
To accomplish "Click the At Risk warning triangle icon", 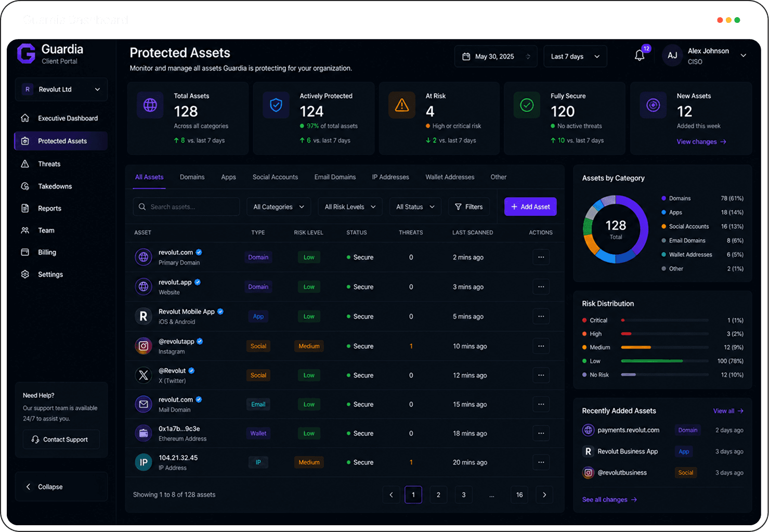I will click(x=402, y=105).
